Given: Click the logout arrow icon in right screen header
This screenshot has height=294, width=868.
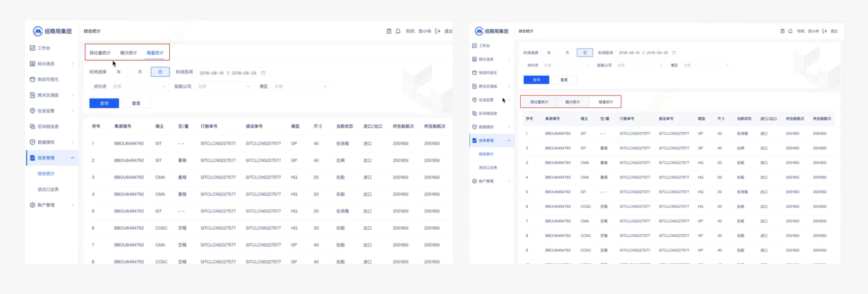Looking at the screenshot, I should [825, 31].
